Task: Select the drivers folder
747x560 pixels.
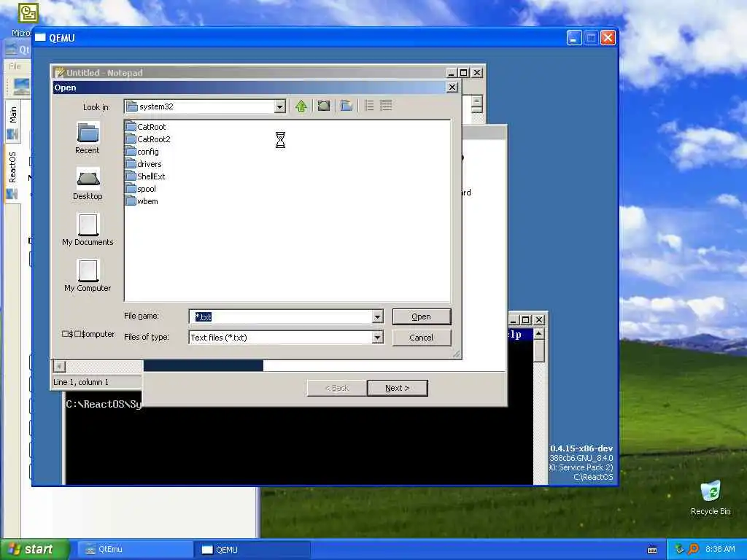Action: [144, 164]
